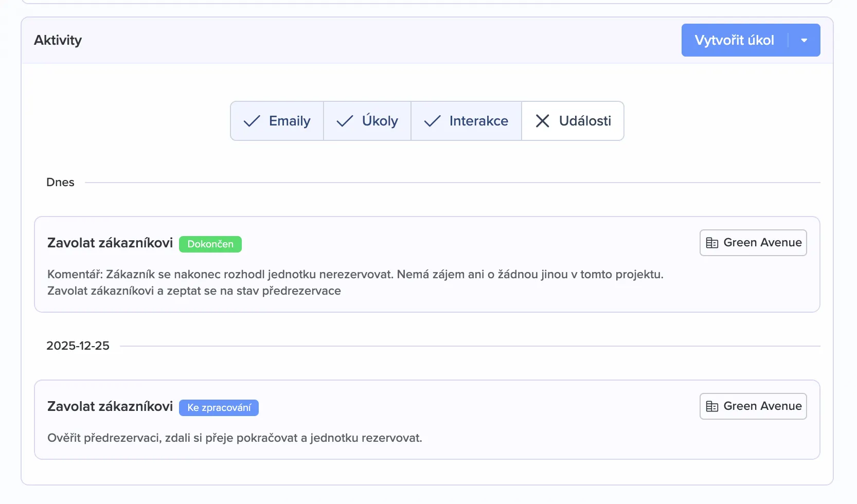Select the Ověřit předrezervaci task description
This screenshot has height=504, width=857.
[235, 438]
